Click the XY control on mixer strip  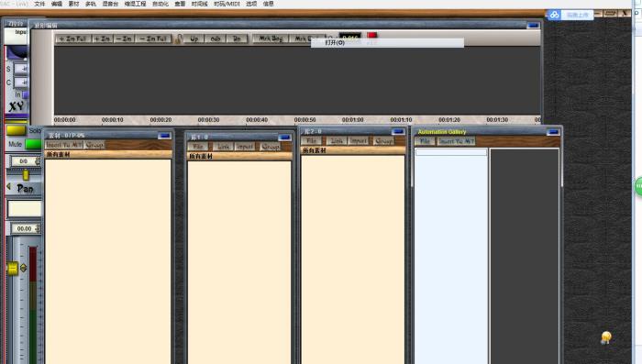pos(17,106)
